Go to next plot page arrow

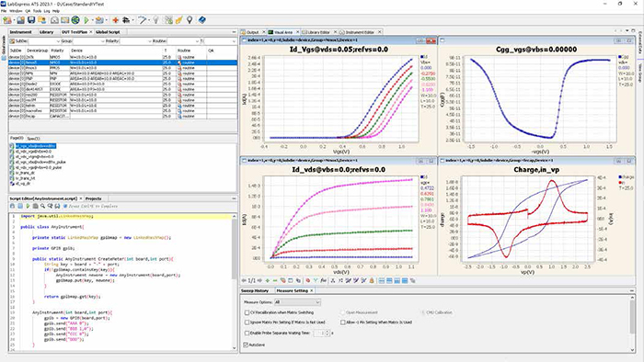tap(259, 280)
